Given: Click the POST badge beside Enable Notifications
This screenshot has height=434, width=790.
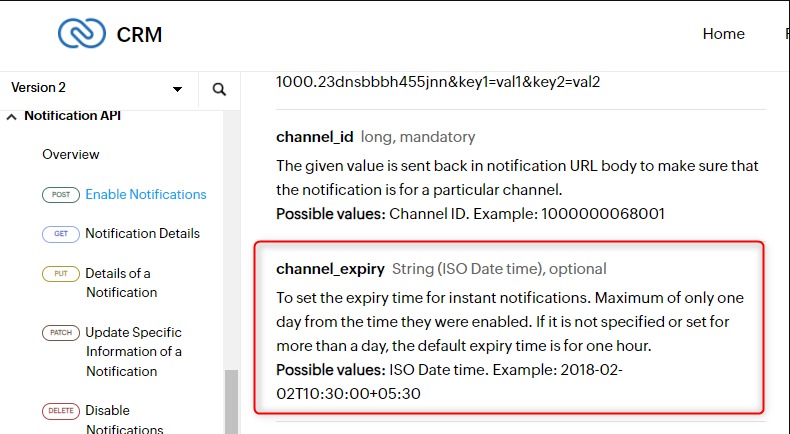Looking at the screenshot, I should 60,195.
